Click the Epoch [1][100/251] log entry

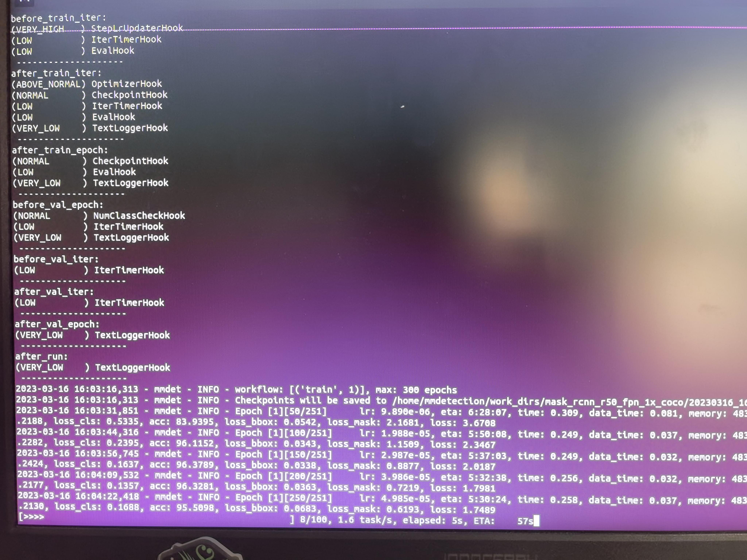point(284,433)
